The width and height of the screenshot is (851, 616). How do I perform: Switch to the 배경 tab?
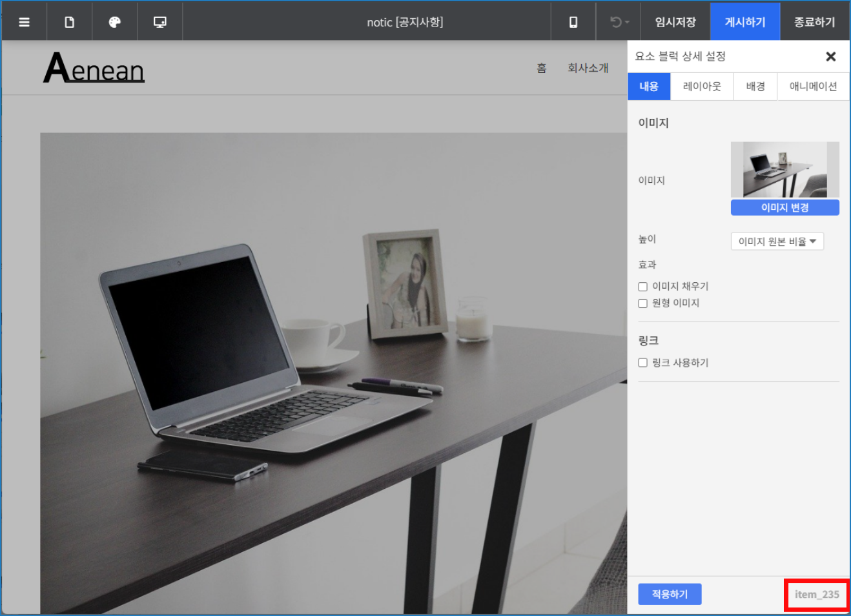click(x=755, y=87)
